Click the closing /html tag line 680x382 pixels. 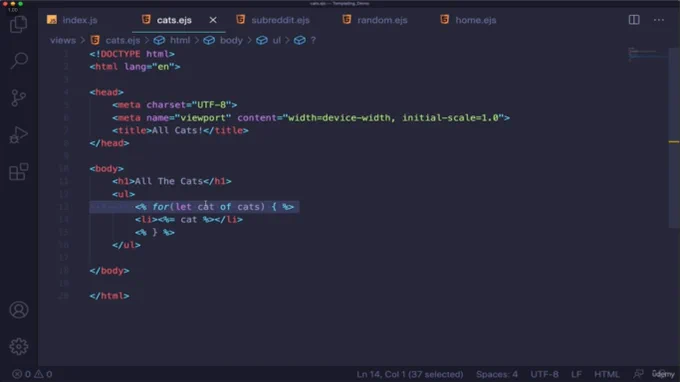coord(109,296)
